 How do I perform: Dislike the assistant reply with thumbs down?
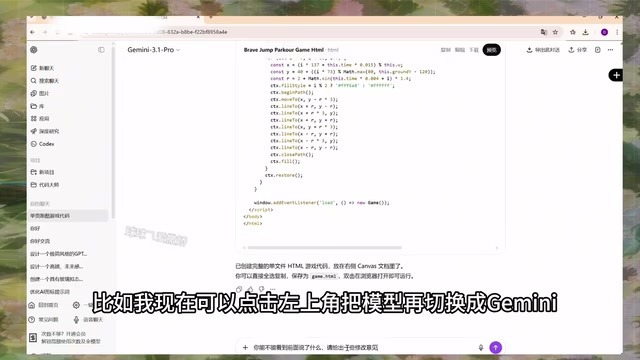[x=261, y=289]
